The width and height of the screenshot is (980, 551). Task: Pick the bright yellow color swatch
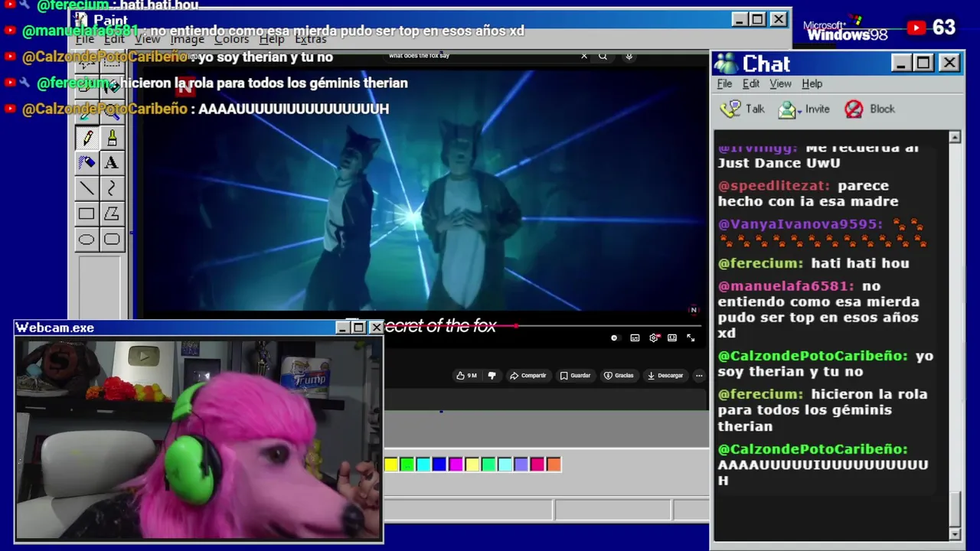(391, 465)
